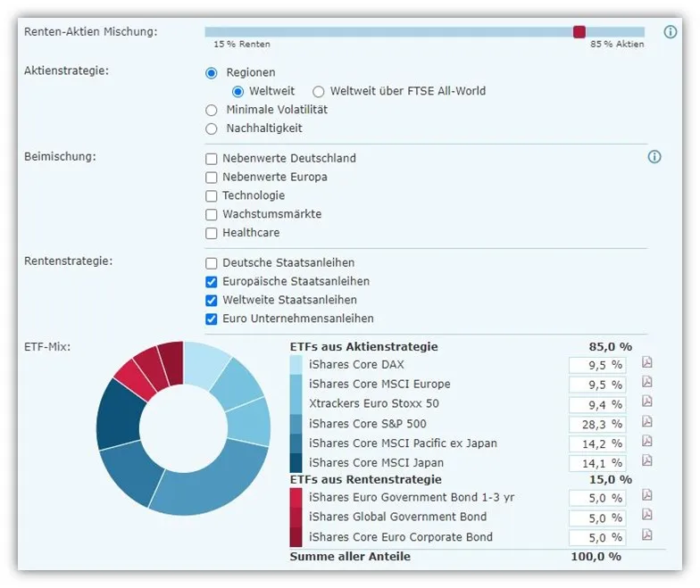Open PDF factsheet for iShares Core S&P 500
This screenshot has height=588, width=700.
coord(647,422)
